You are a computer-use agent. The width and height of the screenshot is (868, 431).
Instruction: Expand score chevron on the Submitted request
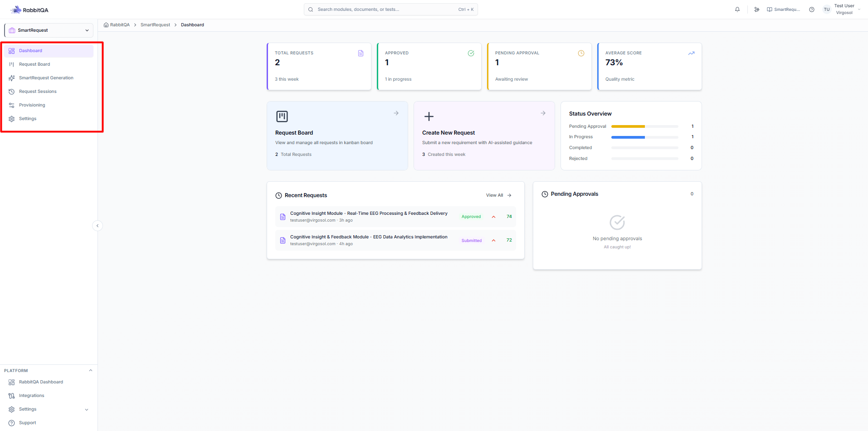pyautogui.click(x=494, y=241)
